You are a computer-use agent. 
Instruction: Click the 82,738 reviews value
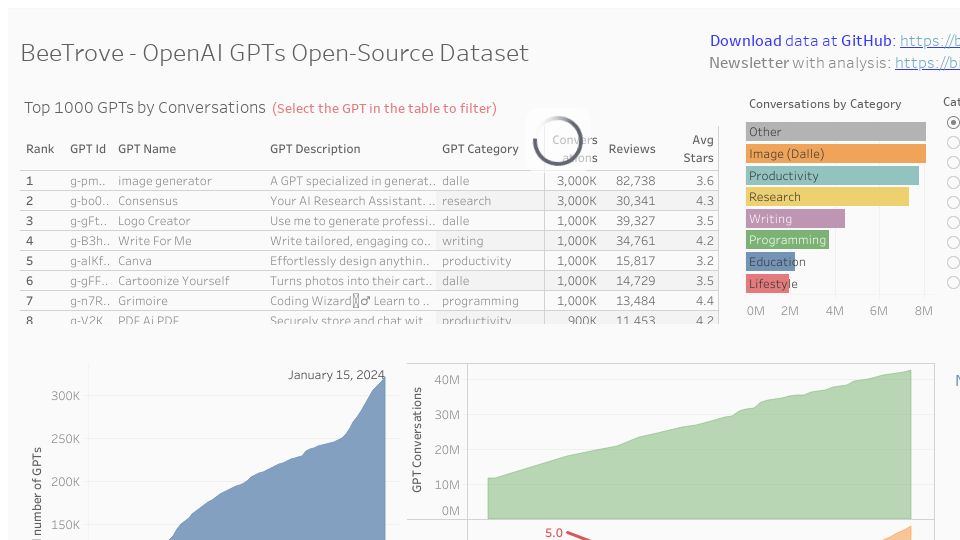(636, 181)
